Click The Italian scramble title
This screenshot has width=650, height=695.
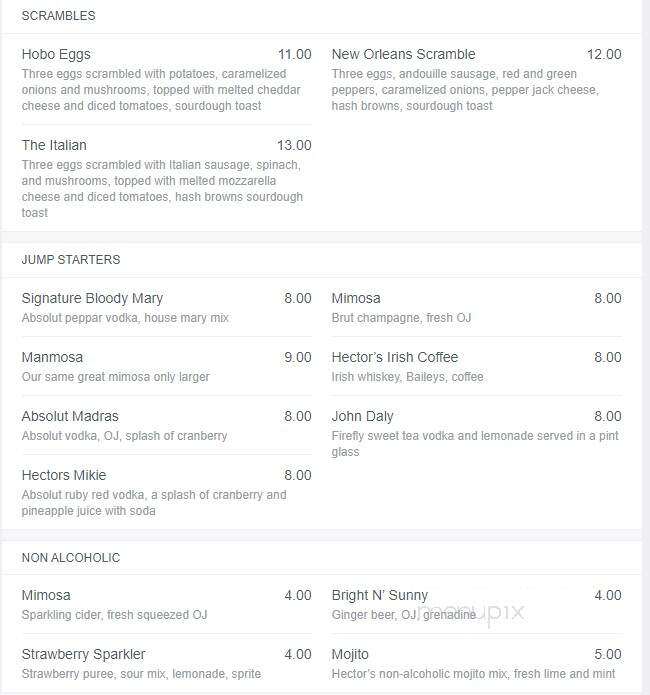54,145
